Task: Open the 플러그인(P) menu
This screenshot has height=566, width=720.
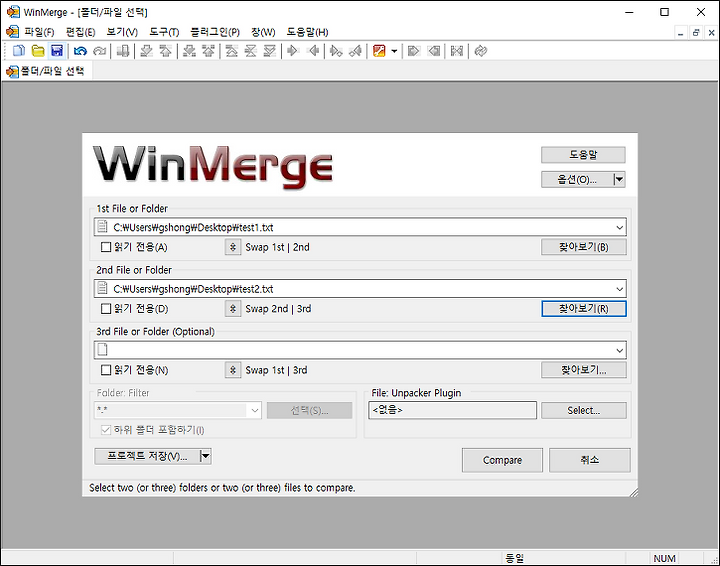Action: point(215,32)
